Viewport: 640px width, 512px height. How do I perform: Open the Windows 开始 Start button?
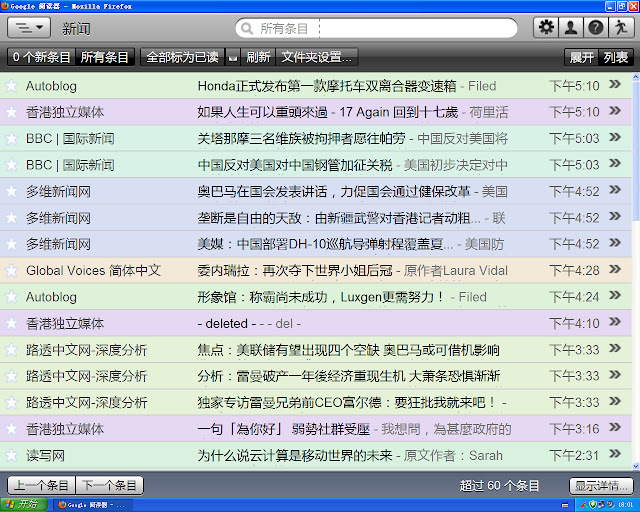(x=24, y=505)
